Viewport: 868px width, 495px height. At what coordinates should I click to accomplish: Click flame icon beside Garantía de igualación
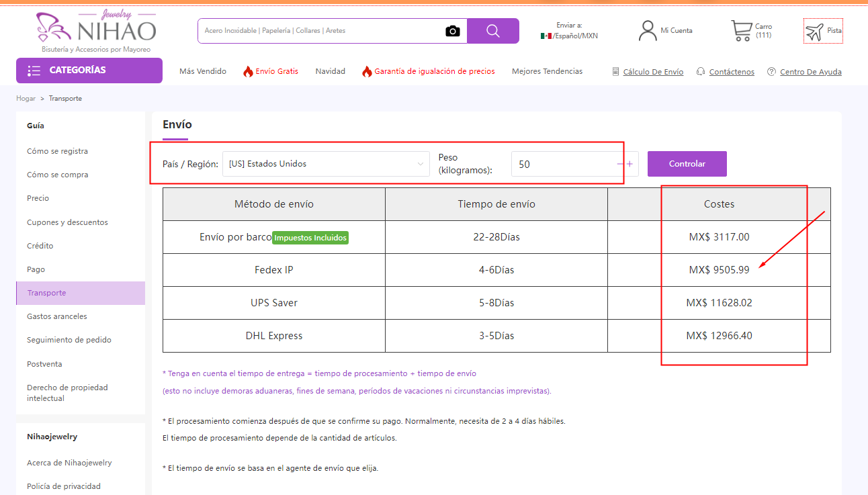pyautogui.click(x=367, y=71)
